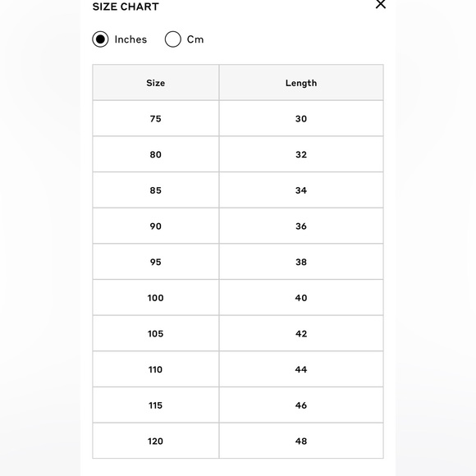Image resolution: width=476 pixels, height=476 pixels.
Task: Click the size 75 cell
Action: (156, 118)
